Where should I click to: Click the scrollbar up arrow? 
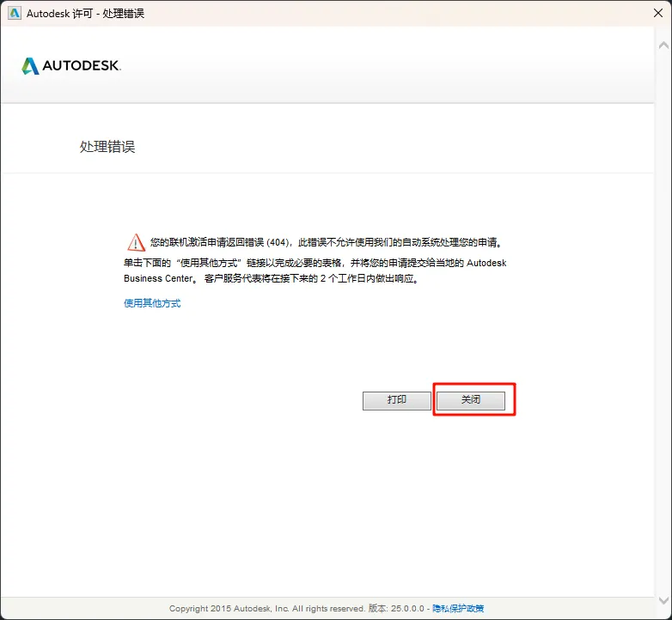663,45
